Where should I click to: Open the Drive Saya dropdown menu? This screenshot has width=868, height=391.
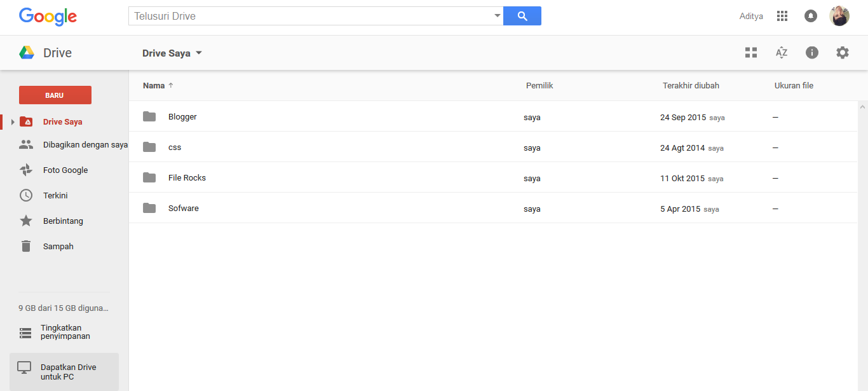(x=172, y=53)
